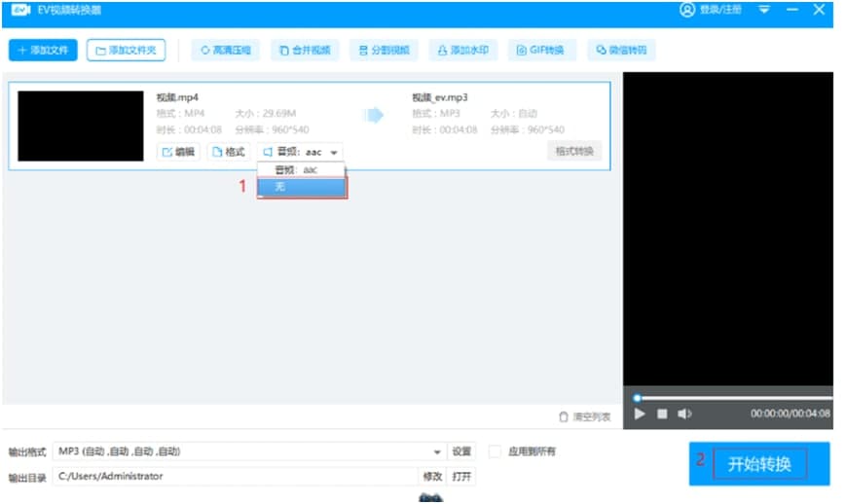
Task: Click the EV app logo in title bar
Action: [20, 10]
